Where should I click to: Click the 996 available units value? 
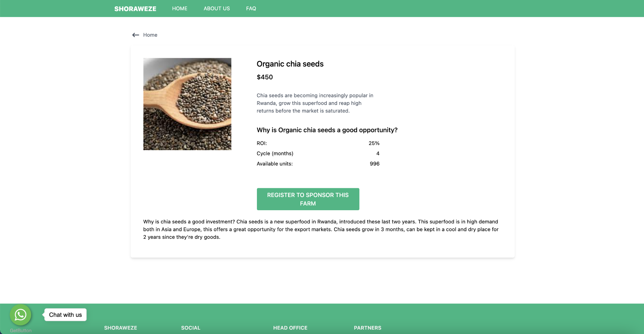click(x=375, y=164)
